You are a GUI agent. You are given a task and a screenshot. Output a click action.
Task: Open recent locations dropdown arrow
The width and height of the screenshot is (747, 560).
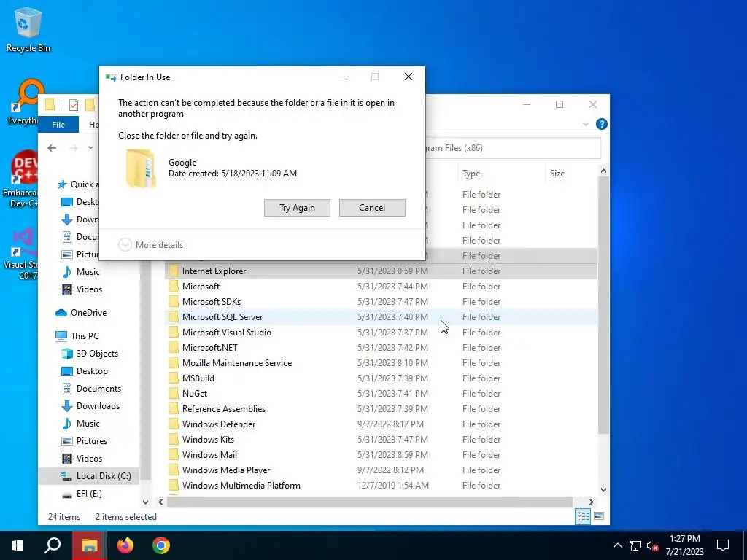click(90, 148)
